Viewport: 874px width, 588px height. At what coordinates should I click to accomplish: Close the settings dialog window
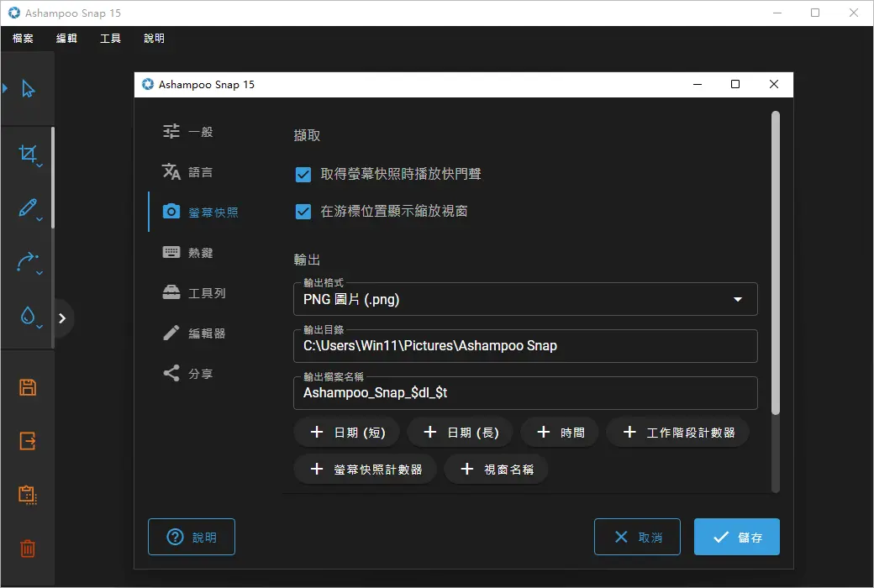click(774, 84)
